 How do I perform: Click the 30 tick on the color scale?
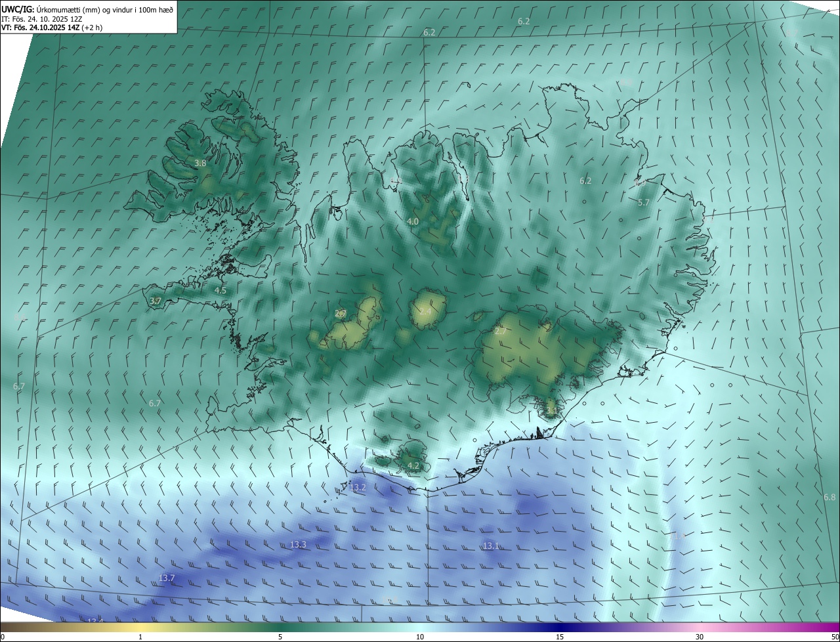coord(700,637)
